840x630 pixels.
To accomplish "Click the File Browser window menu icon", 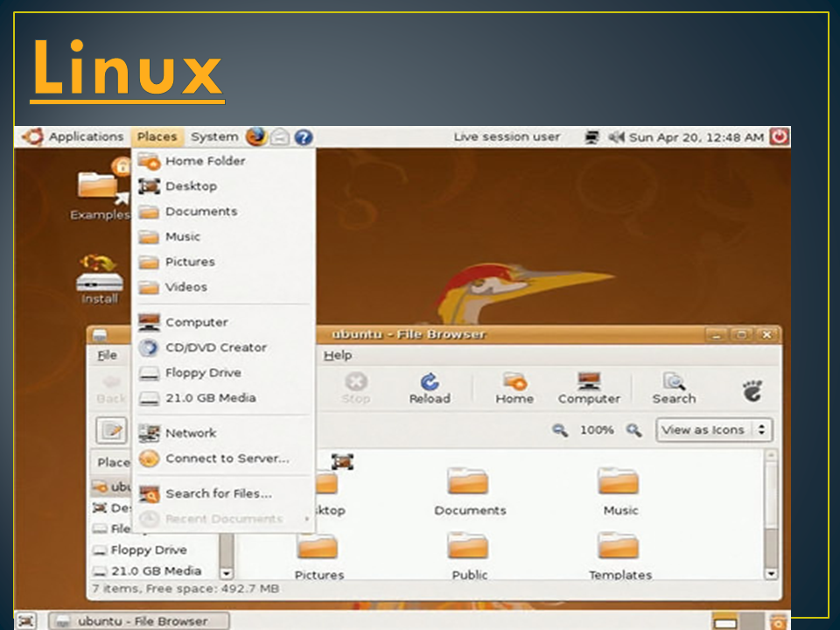I will 100,335.
